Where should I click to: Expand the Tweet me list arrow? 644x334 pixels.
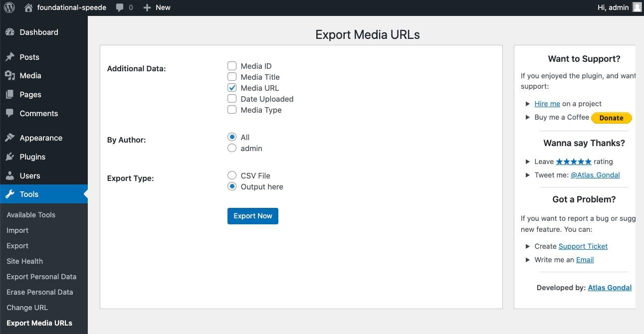(x=528, y=175)
